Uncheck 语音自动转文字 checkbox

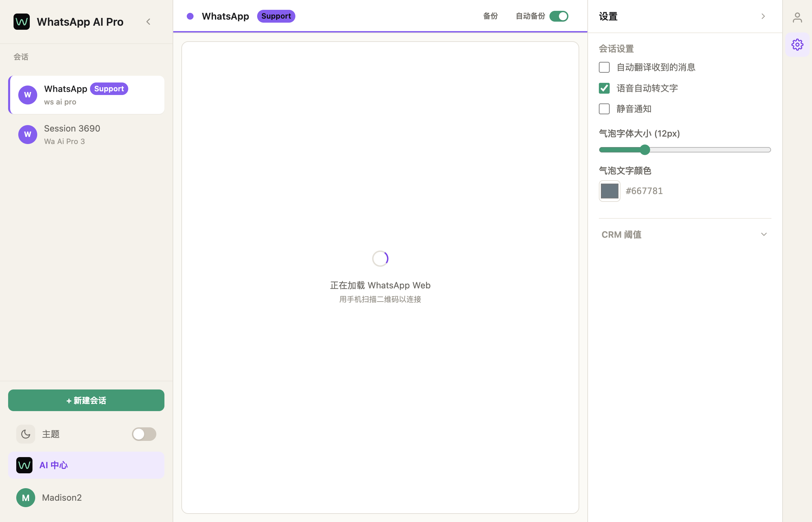(604, 88)
